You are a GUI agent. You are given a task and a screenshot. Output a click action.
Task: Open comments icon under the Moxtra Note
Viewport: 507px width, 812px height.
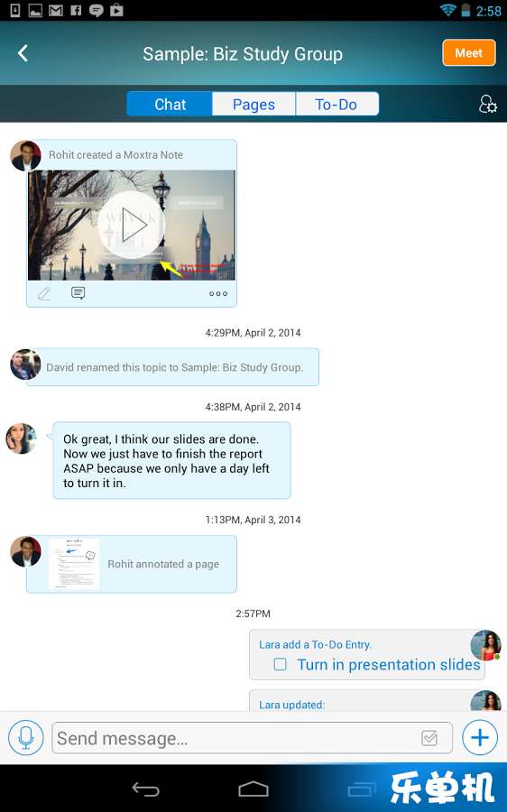(78, 293)
